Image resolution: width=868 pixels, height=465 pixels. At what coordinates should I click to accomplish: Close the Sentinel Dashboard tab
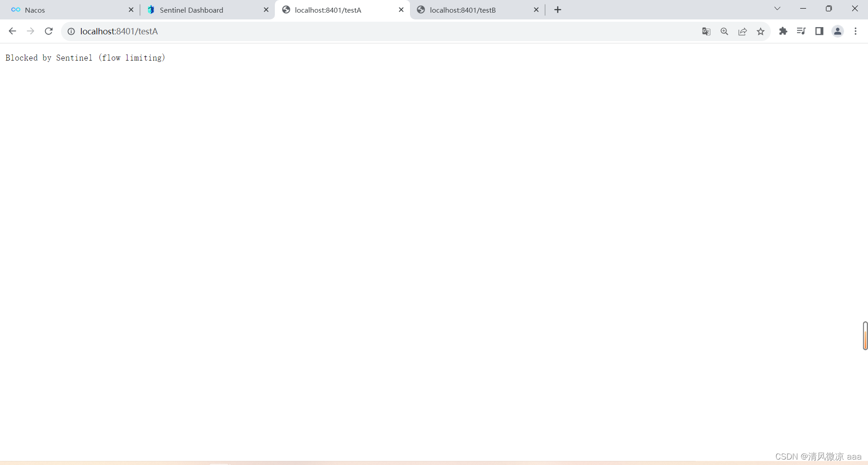pyautogui.click(x=266, y=9)
